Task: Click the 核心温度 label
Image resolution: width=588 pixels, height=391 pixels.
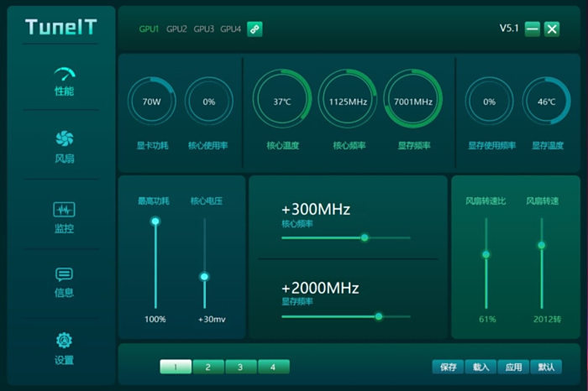Action: 283,145
